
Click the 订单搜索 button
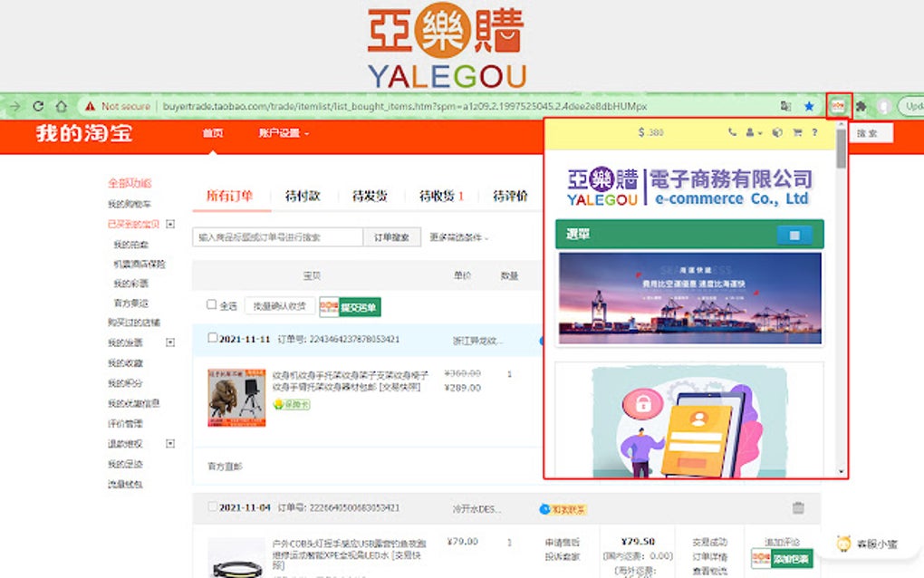(392, 237)
